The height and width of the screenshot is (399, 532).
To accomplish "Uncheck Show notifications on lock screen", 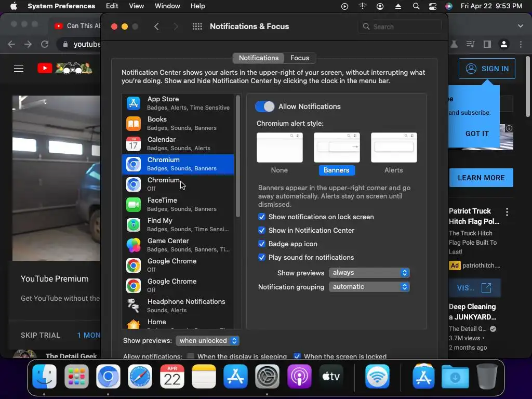I will pyautogui.click(x=262, y=217).
